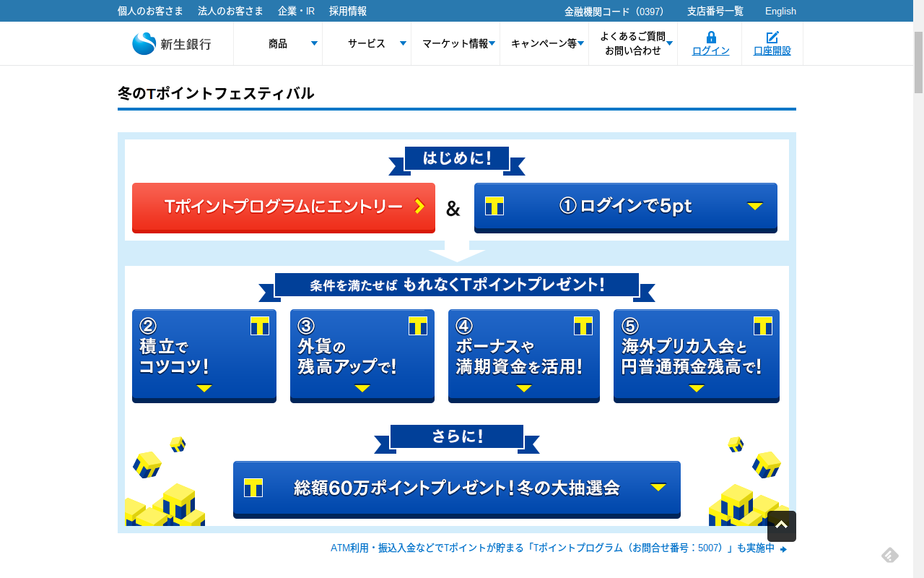924x578 pixels.
Task: Click the T-point logo on the 外貨 card
Action: click(418, 326)
